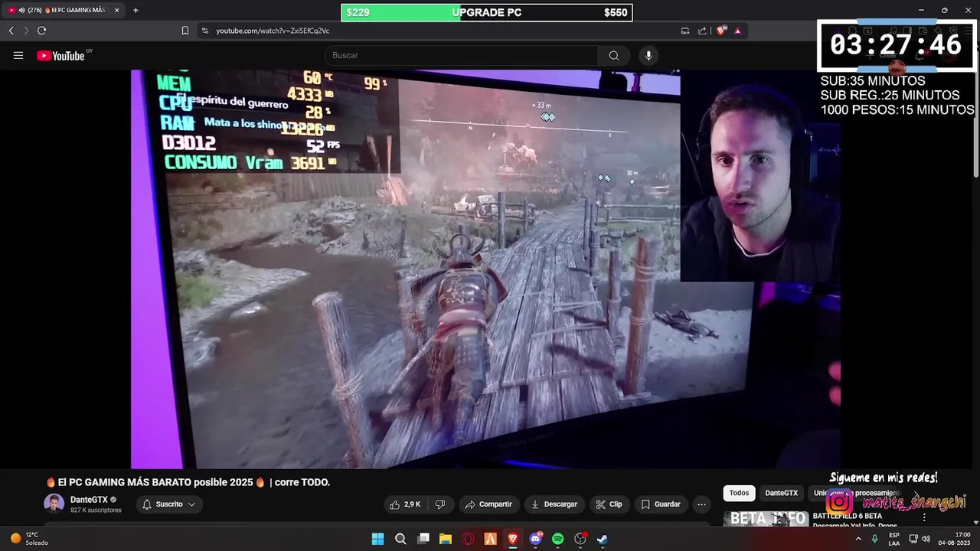Click the YouTube search magnifier button
Viewport: 980px width, 551px height.
[x=613, y=55]
